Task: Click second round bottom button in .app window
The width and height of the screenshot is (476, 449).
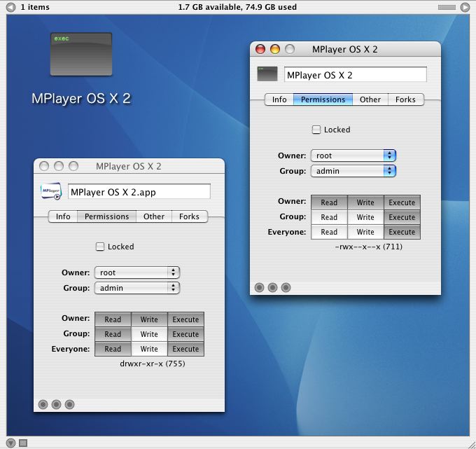Action: coord(56,404)
